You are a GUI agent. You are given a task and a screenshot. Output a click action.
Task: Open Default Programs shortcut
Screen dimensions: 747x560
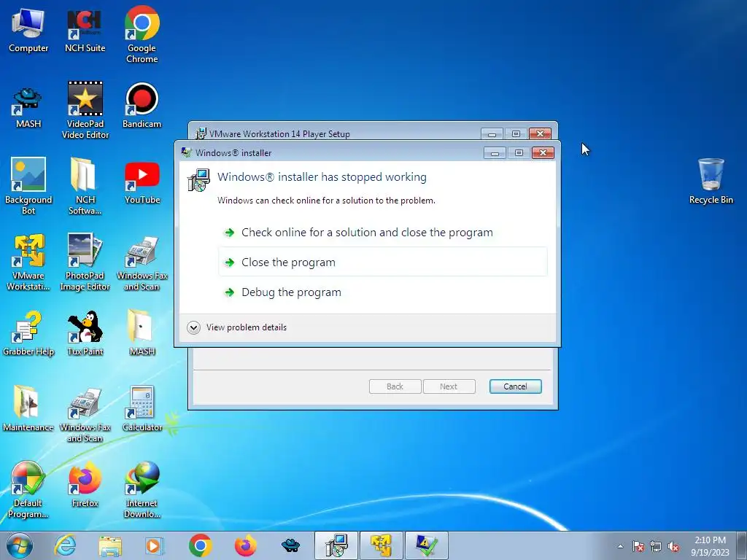pos(28,489)
